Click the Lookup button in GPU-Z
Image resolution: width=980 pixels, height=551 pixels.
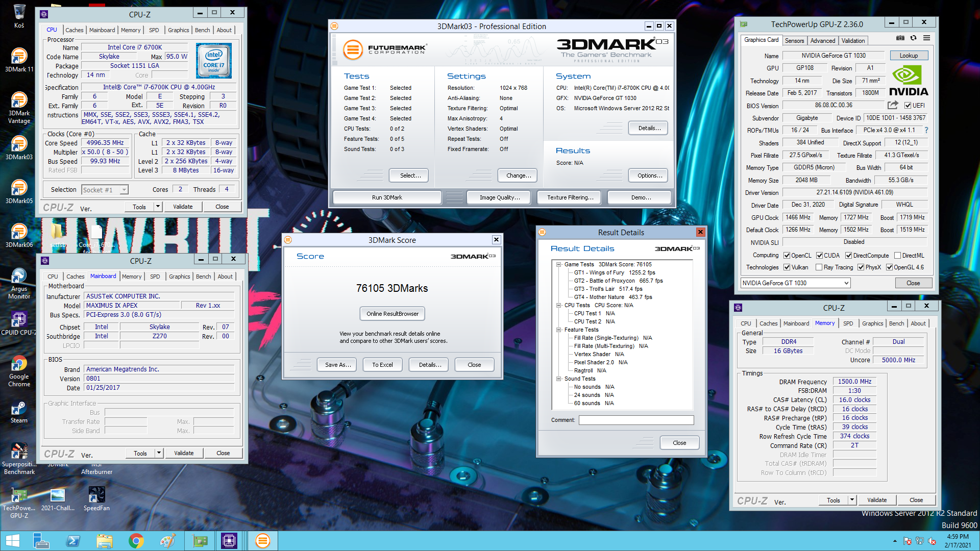[909, 56]
